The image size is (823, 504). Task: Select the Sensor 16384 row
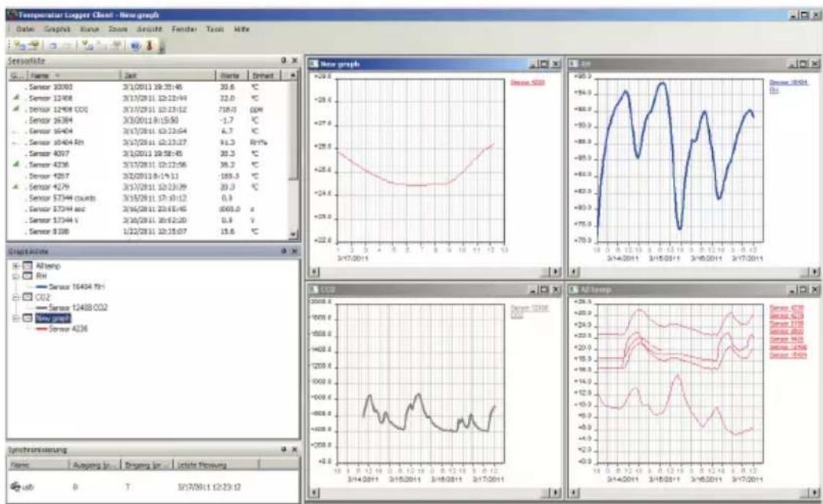148,120
